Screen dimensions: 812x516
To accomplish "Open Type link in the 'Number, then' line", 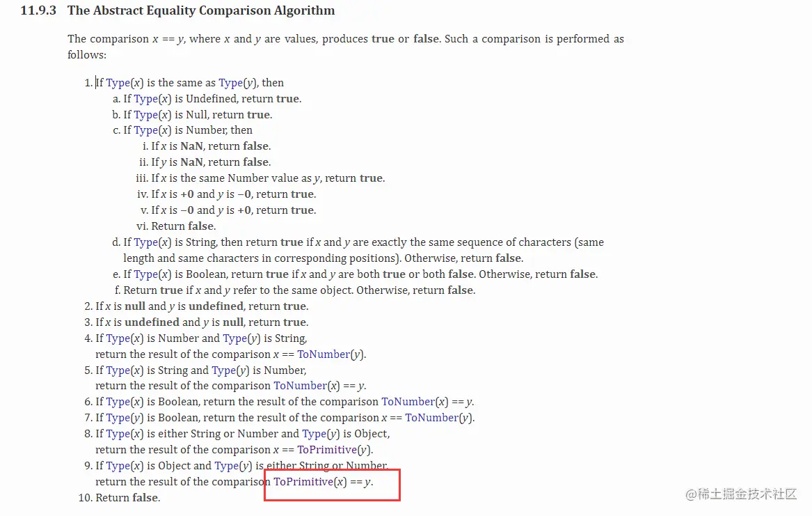I will point(145,130).
